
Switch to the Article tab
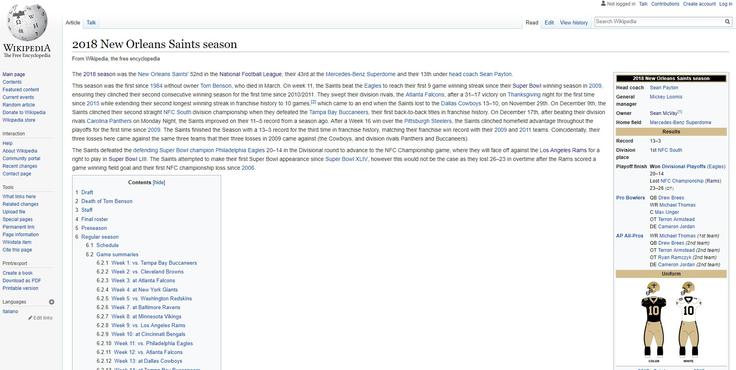[73, 23]
